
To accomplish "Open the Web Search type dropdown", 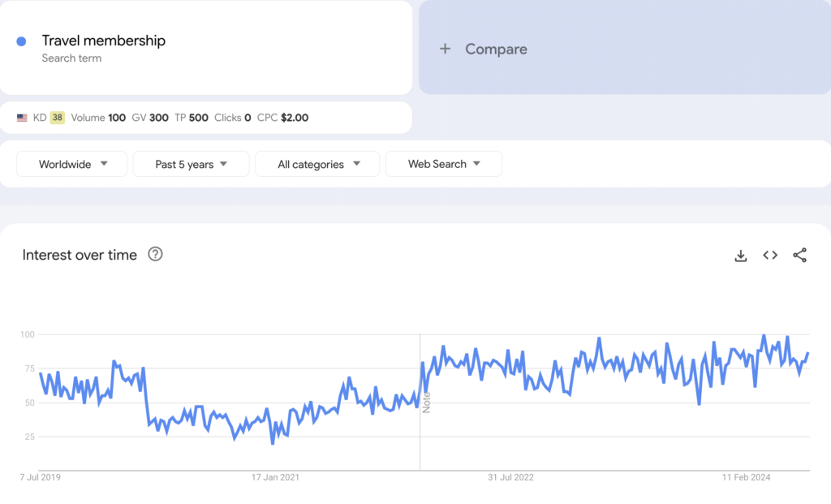I will [443, 164].
